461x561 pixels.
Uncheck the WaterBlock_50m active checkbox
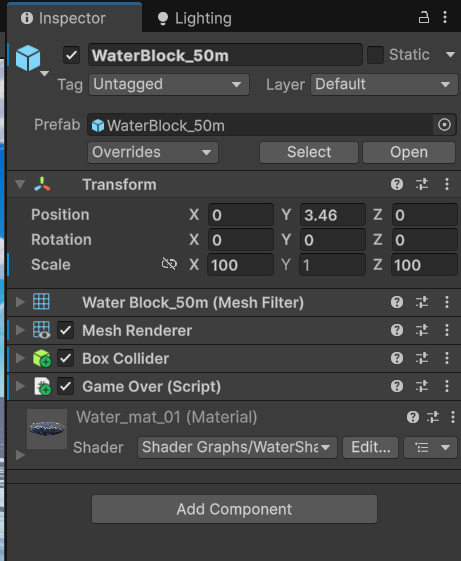(x=72, y=55)
